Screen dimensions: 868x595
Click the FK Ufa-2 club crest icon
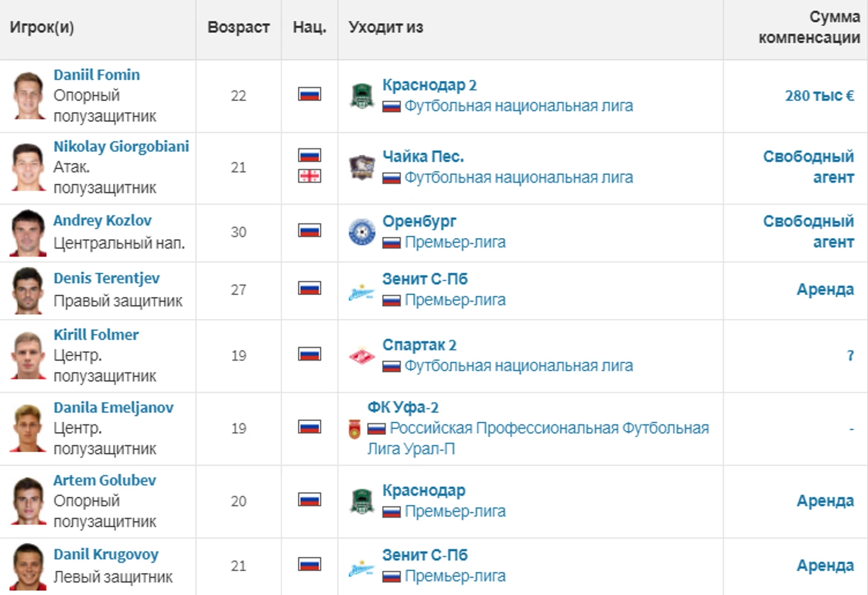pos(354,429)
